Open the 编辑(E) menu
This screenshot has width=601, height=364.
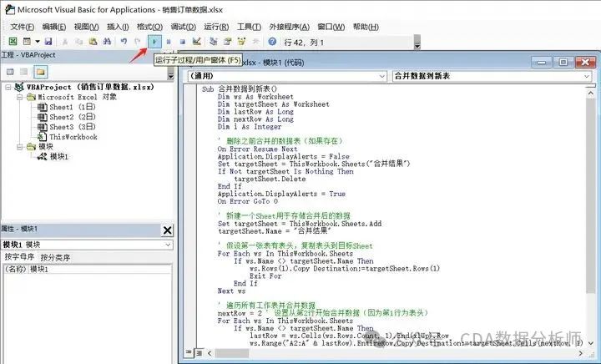coord(54,27)
